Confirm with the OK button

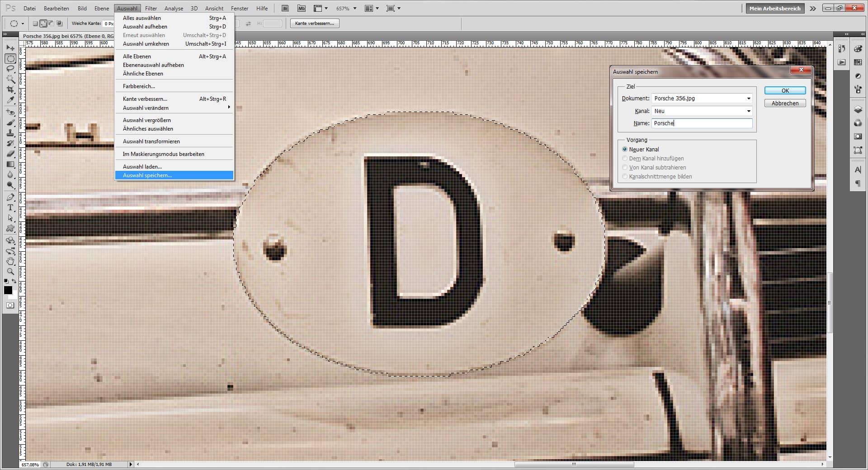(x=784, y=90)
